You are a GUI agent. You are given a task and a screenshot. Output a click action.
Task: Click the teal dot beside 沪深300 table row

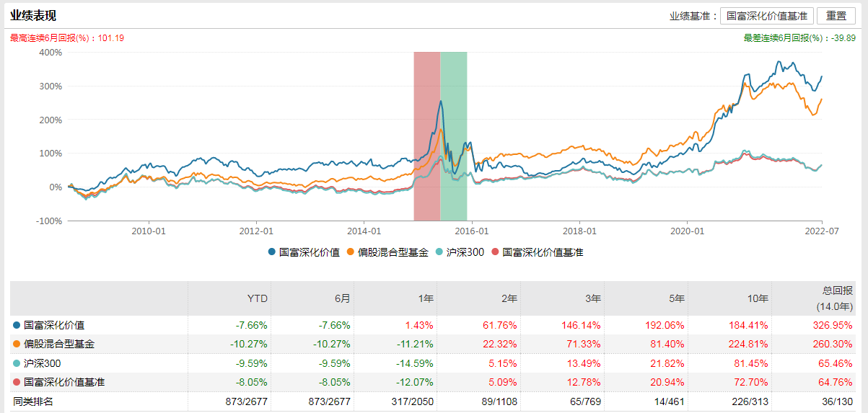[x=16, y=363]
